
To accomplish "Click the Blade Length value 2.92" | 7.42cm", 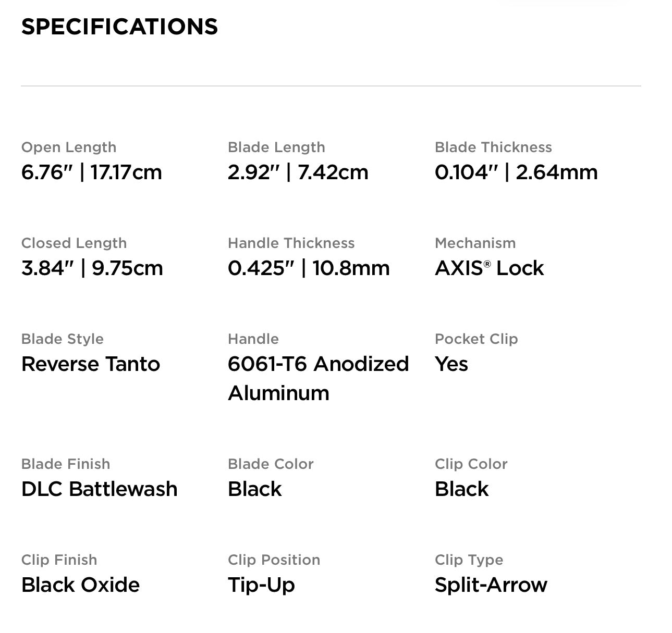I will point(298,172).
